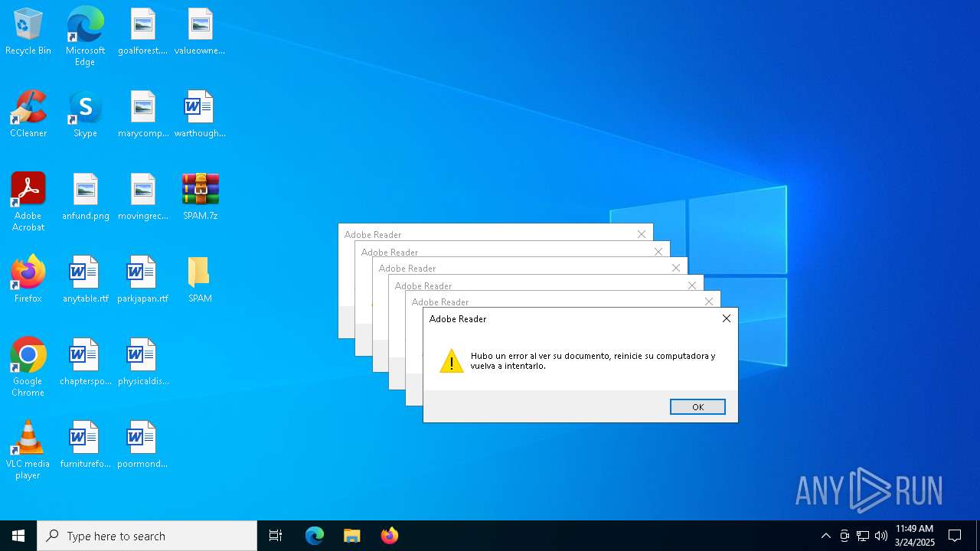Open Google Chrome desktop shortcut
This screenshot has width=980, height=551.
pos(28,367)
